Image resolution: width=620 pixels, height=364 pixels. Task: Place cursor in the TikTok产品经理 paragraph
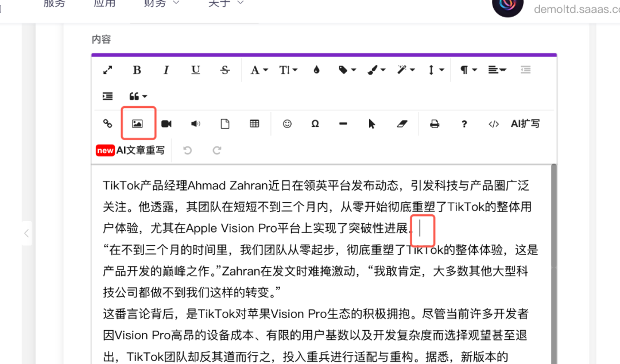[316, 207]
